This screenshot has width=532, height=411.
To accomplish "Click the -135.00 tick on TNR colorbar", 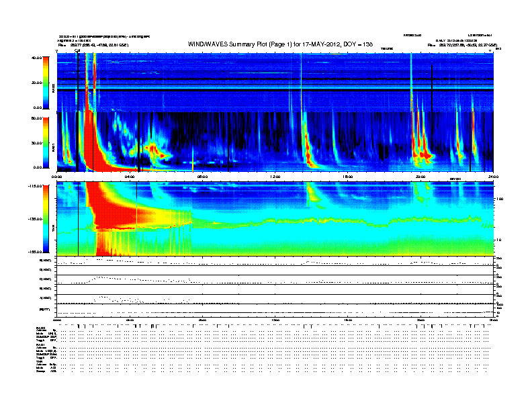I will 35,219.
